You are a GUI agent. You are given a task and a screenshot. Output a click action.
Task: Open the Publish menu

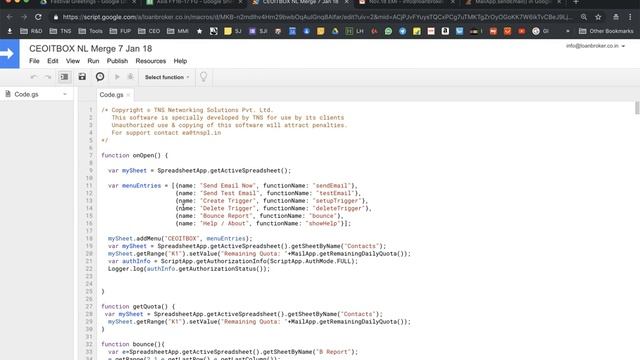(117, 61)
